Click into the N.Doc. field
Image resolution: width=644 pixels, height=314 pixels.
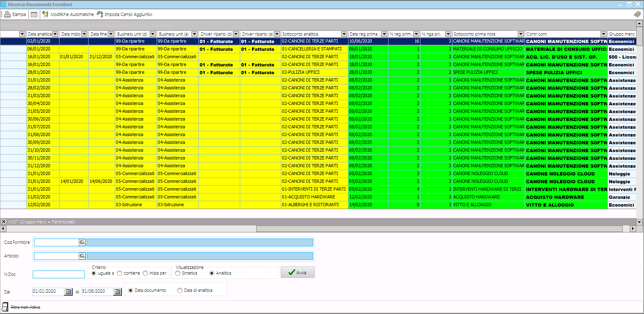point(59,275)
